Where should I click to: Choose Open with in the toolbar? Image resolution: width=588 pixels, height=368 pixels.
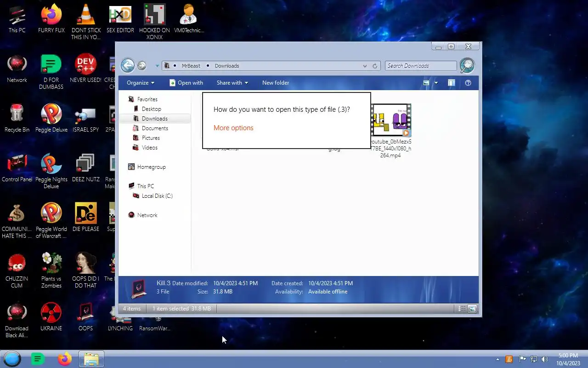[x=186, y=83]
